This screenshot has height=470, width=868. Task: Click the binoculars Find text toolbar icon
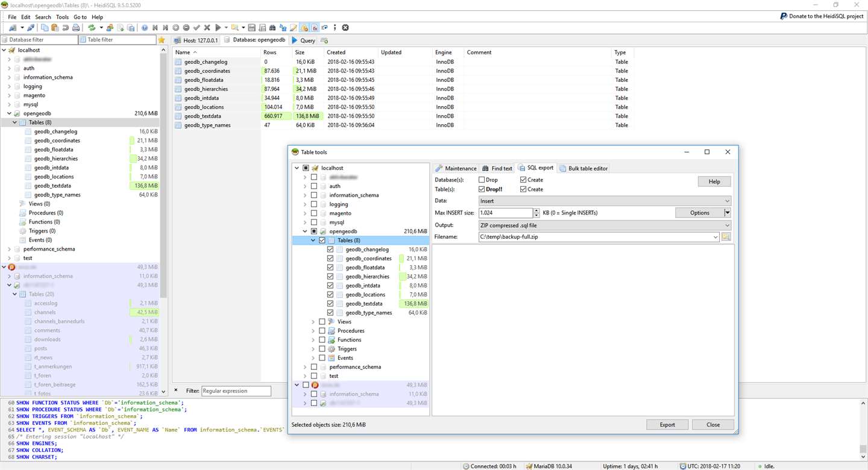coord(272,28)
